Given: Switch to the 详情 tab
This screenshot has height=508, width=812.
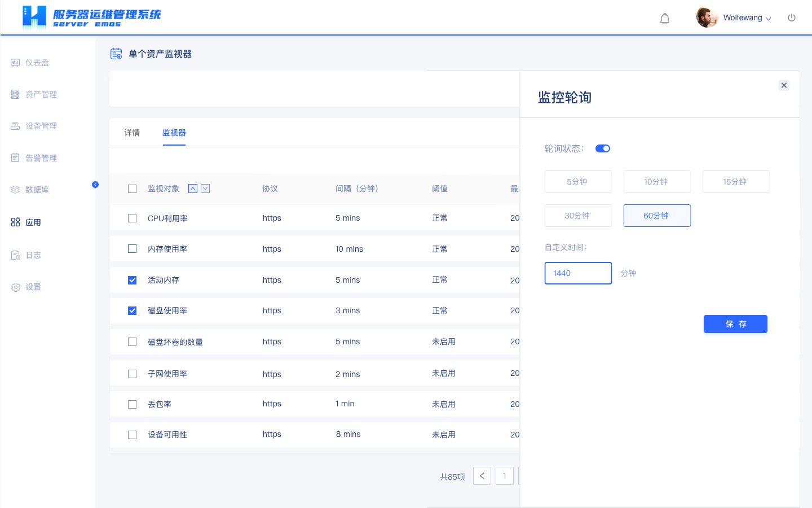Looking at the screenshot, I should (132, 133).
